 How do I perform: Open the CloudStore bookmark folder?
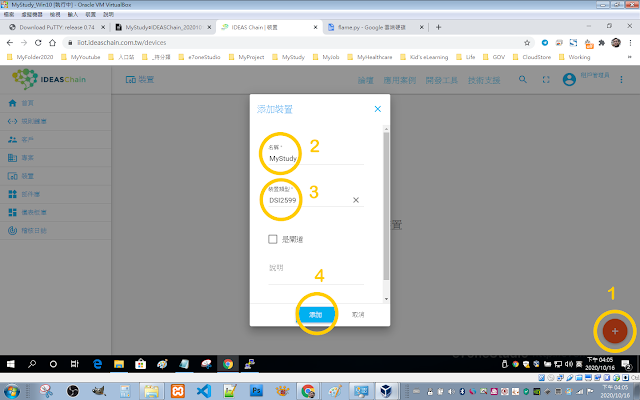point(532,57)
